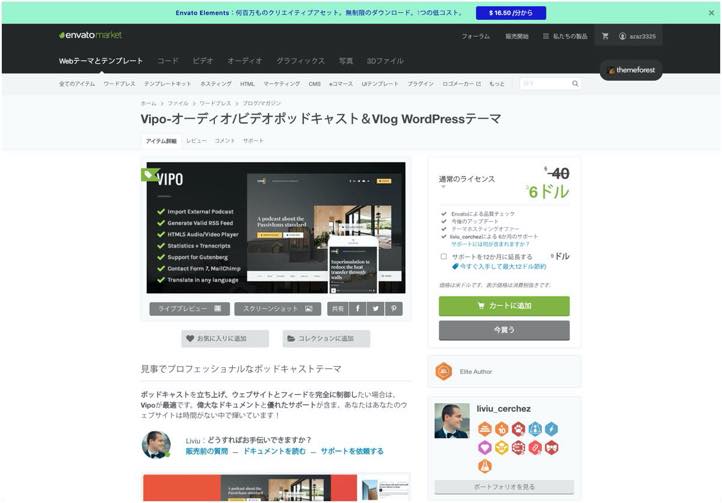The height and width of the screenshot is (503, 722).
Task: Click blue lightning author badge
Action: [x=551, y=429]
